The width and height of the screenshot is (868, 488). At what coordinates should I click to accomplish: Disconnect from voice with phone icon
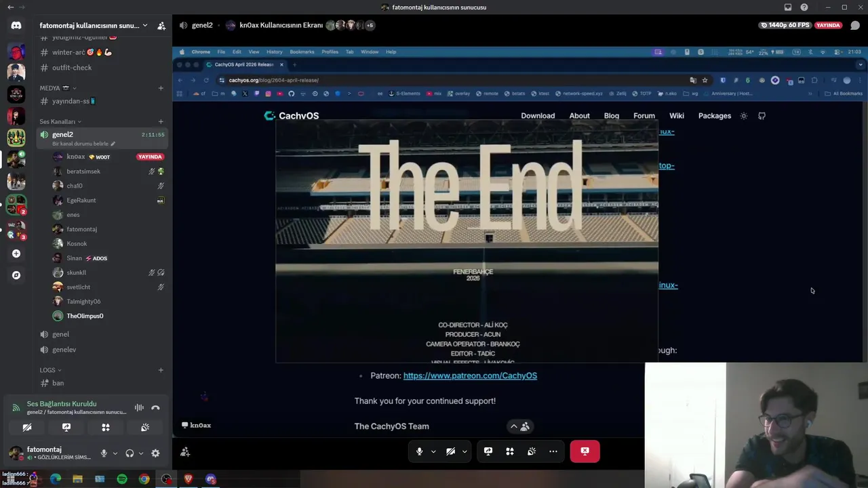155,407
